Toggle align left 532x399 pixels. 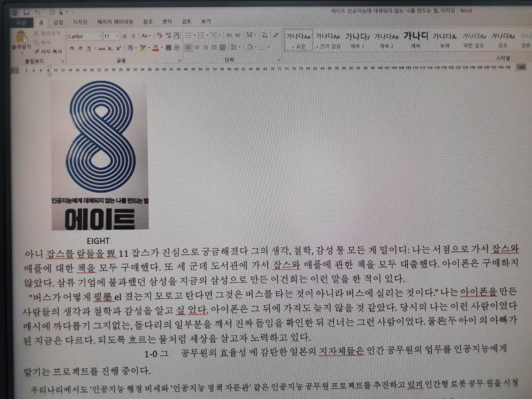point(188,47)
